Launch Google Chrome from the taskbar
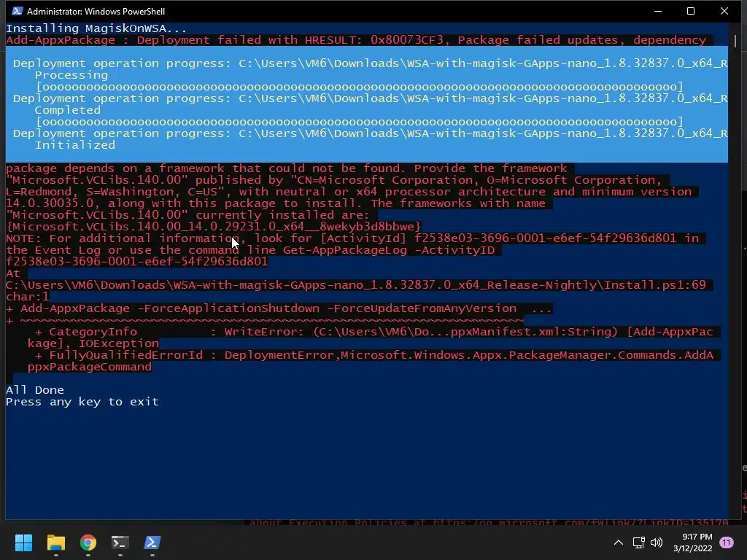 pyautogui.click(x=88, y=542)
